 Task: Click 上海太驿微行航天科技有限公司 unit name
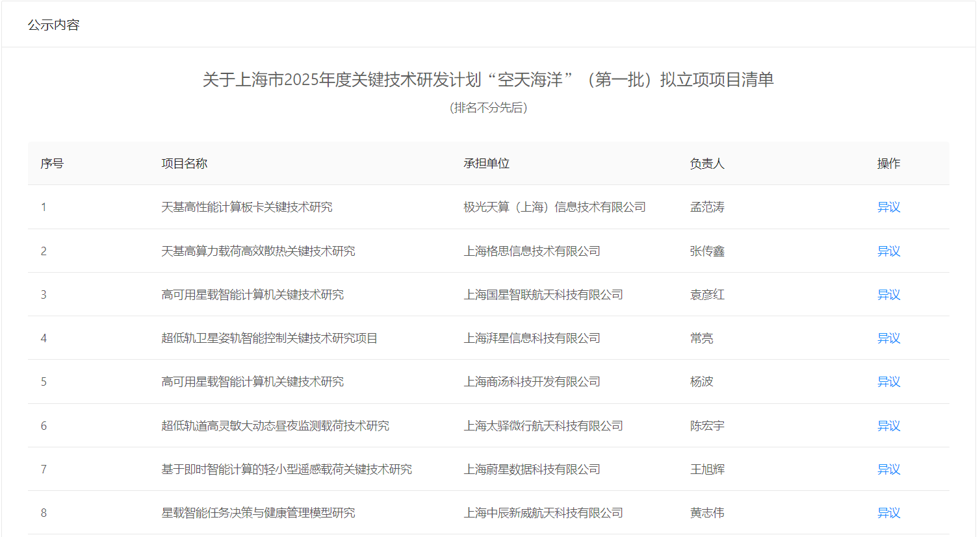pyautogui.click(x=543, y=426)
